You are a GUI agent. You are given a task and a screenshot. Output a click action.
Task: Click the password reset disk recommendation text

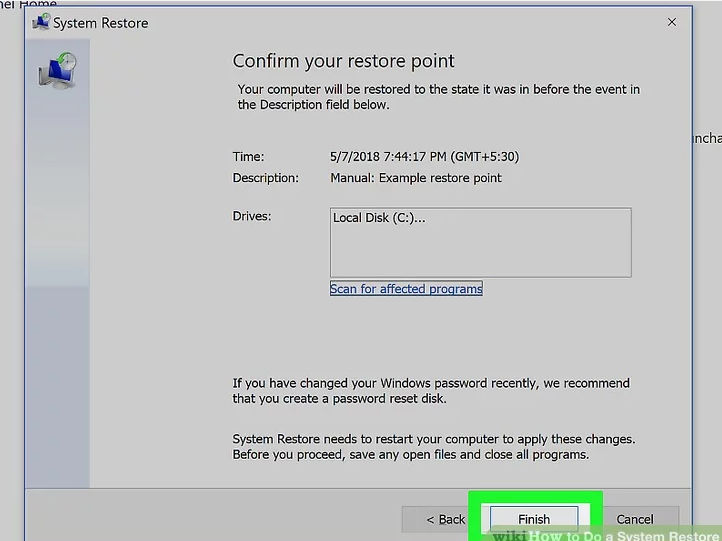(430, 391)
